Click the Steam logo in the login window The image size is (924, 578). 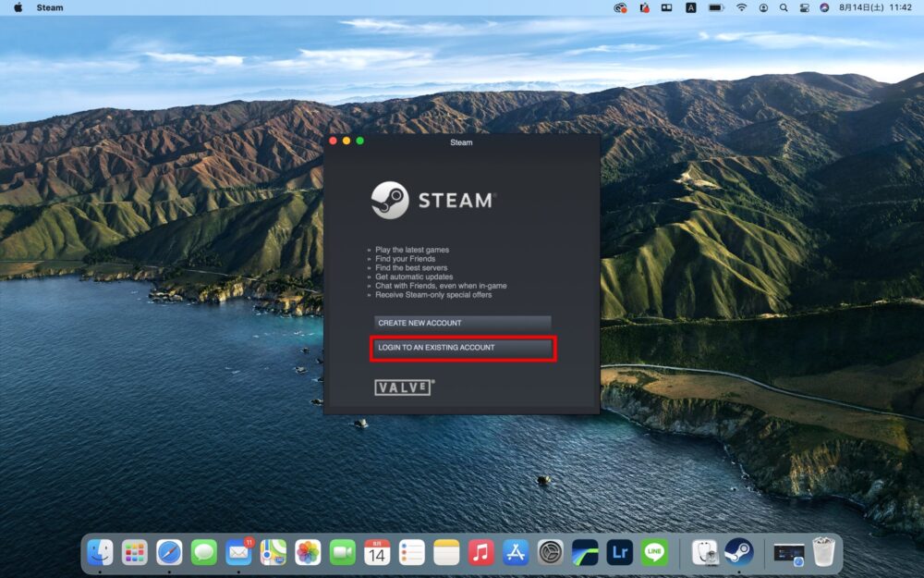click(x=433, y=201)
